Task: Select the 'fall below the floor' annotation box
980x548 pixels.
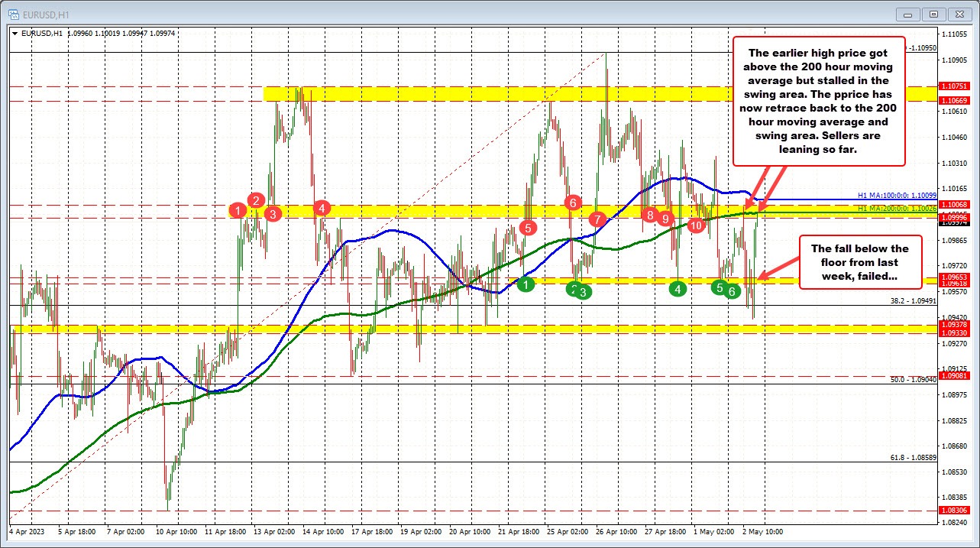Action: pyautogui.click(x=860, y=262)
